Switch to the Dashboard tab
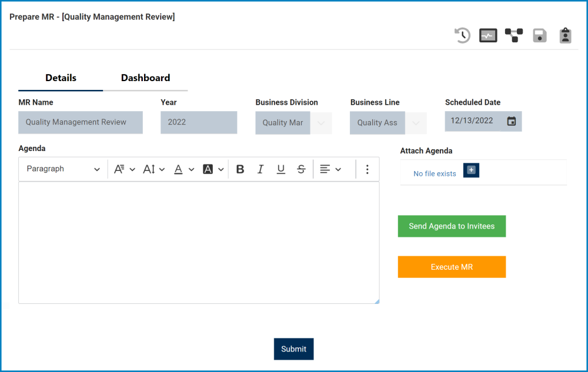This screenshot has height=372, width=588. (145, 78)
